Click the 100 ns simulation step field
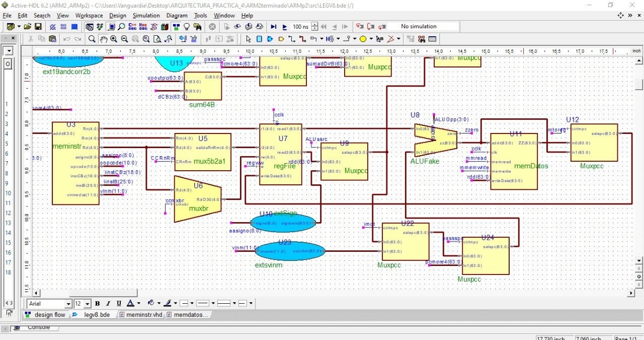The width and height of the screenshot is (644, 340). (x=301, y=27)
